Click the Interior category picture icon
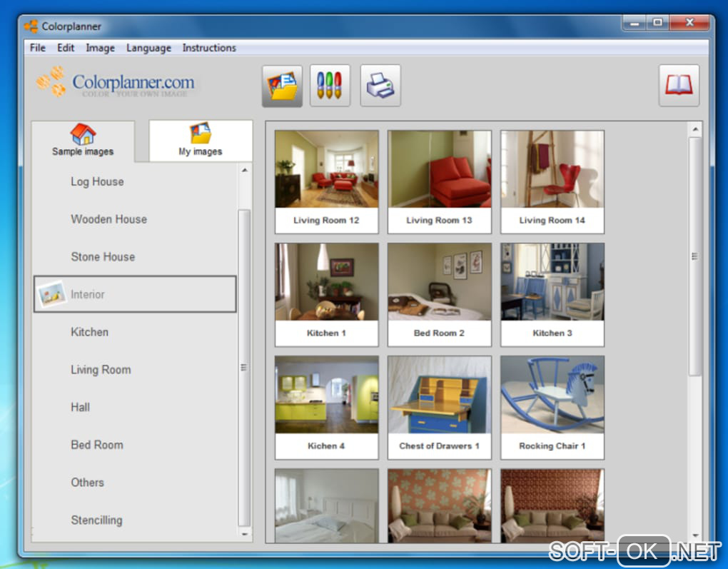The width and height of the screenshot is (728, 569). point(51,294)
